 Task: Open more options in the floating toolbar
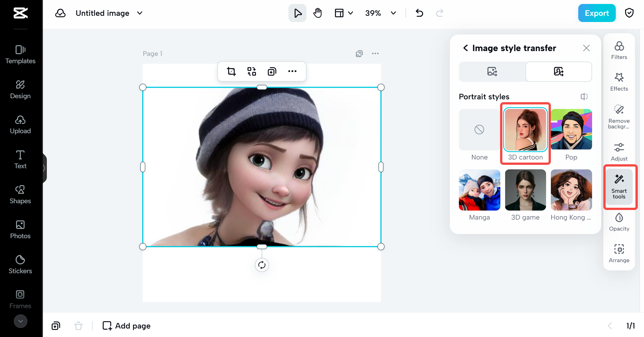(292, 71)
